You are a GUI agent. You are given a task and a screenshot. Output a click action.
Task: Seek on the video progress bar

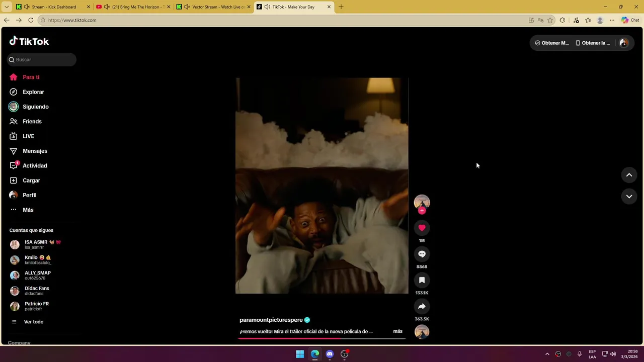[x=322, y=338]
